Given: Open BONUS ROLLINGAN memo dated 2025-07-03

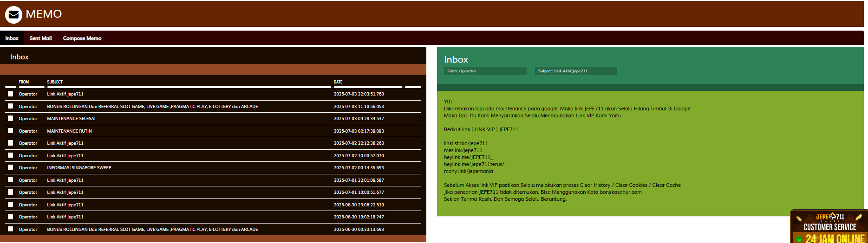Looking at the screenshot, I should [152, 107].
